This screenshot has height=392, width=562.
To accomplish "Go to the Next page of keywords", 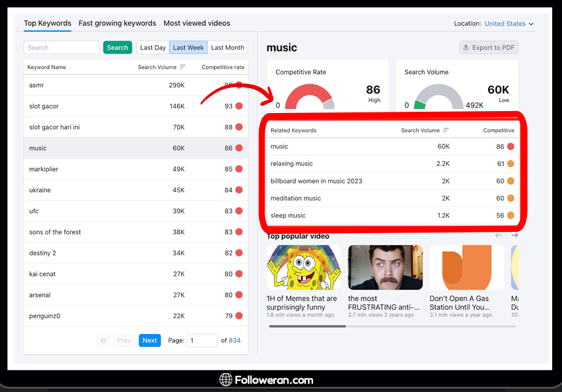I will [x=150, y=340].
